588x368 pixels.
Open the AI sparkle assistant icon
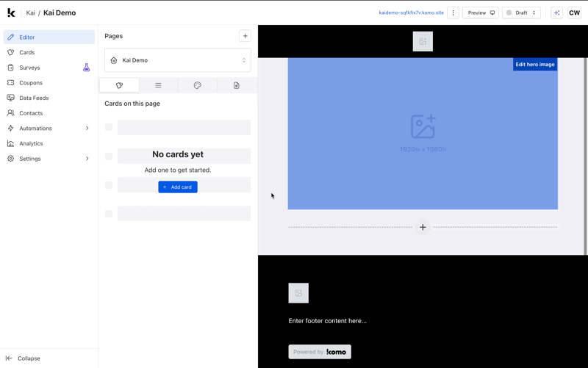556,12
